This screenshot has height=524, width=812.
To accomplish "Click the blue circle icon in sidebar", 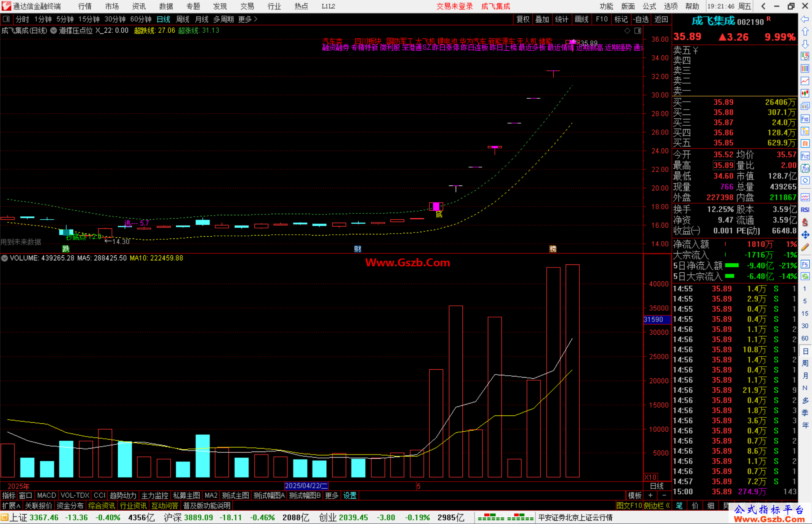I will pyautogui.click(x=805, y=181).
